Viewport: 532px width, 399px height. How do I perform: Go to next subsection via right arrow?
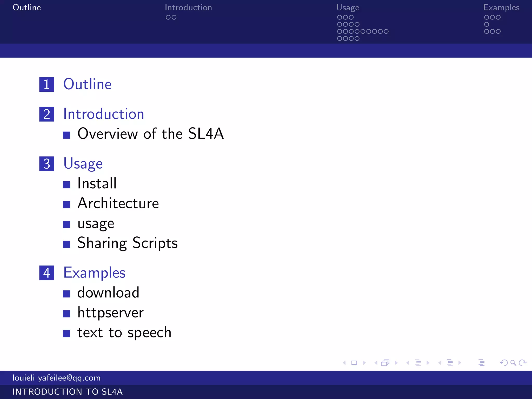click(x=428, y=363)
